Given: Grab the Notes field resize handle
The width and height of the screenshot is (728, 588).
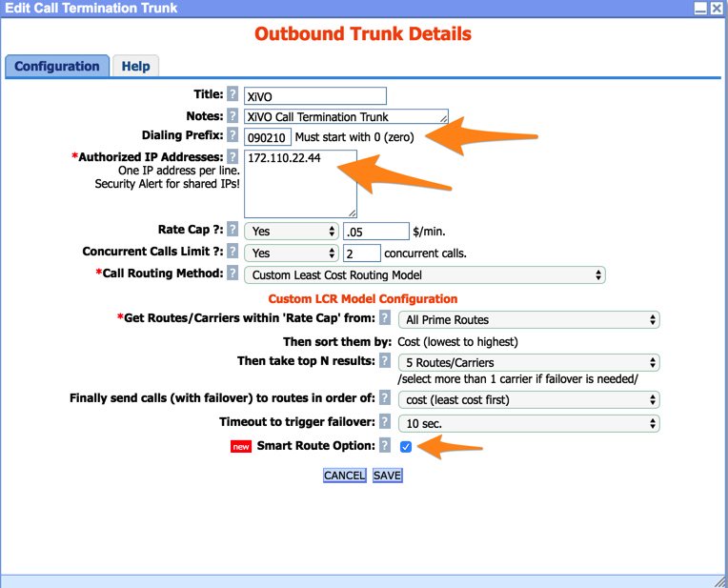Looking at the screenshot, I should click(444, 119).
